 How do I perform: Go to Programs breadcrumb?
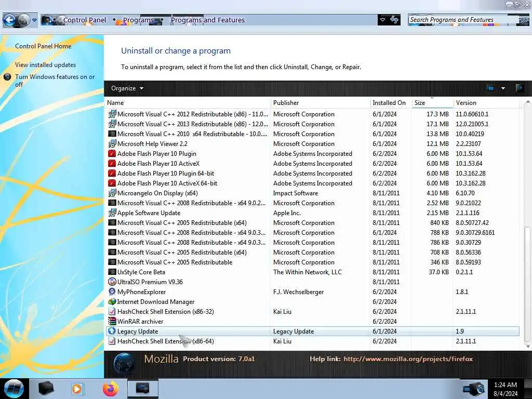click(x=138, y=20)
